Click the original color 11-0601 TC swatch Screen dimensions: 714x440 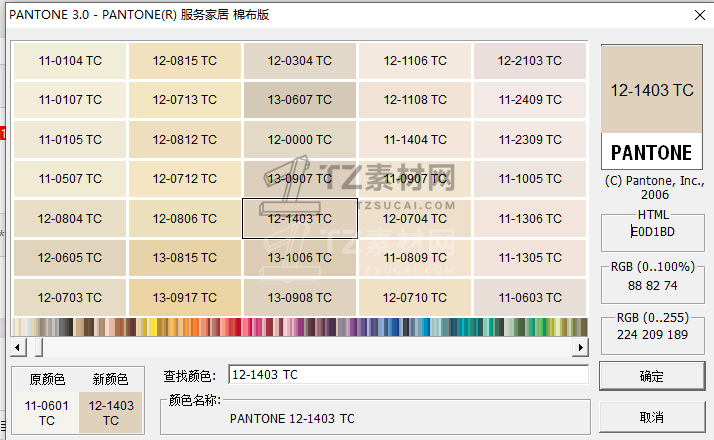pos(46,413)
